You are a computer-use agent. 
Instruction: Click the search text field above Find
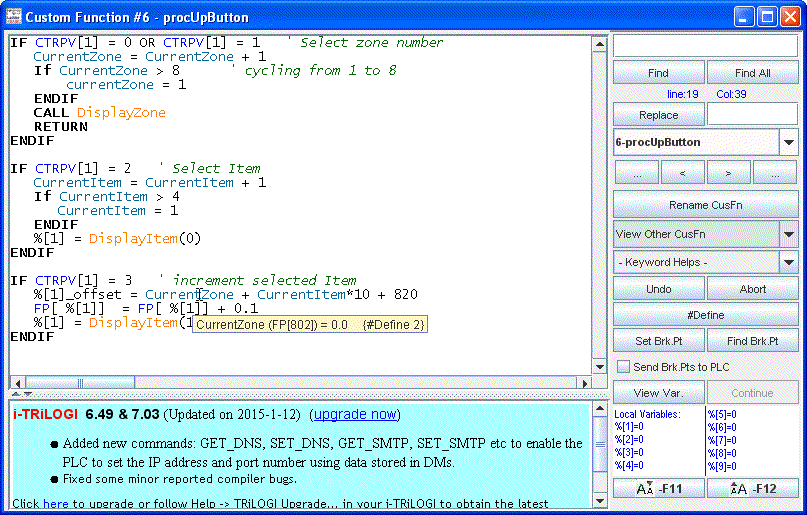(x=705, y=46)
